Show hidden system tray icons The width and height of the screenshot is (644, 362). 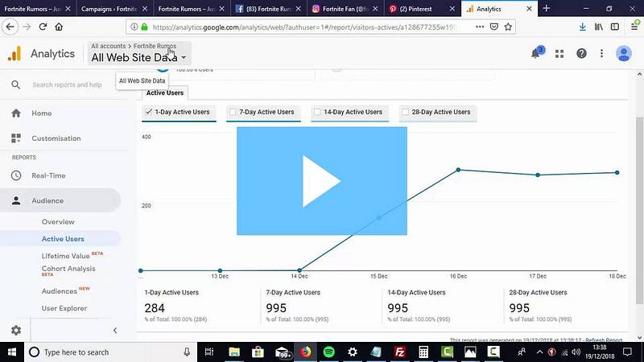coord(539,352)
